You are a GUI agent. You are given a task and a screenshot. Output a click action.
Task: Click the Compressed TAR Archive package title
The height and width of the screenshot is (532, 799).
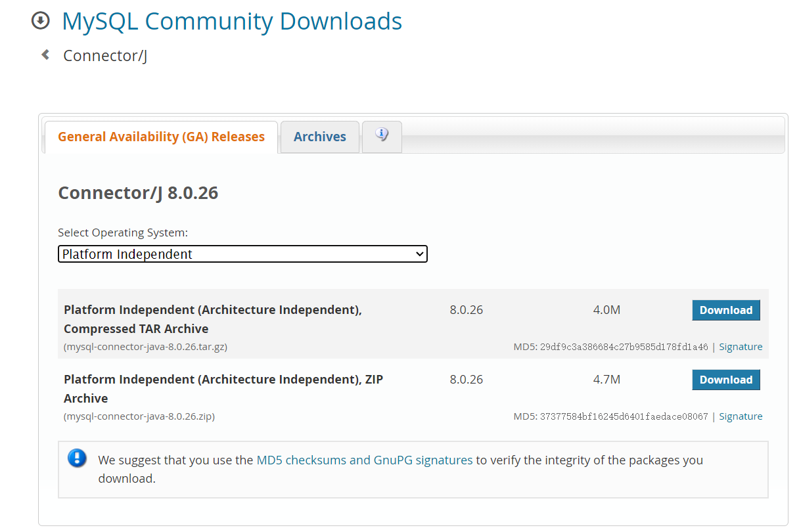click(x=213, y=319)
